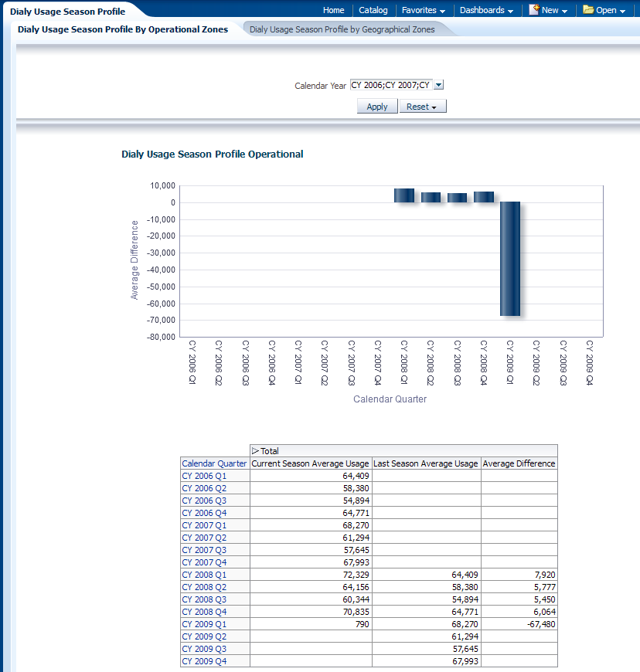This screenshot has height=672, width=640.
Task: Open the CY 2008 Q4 row link
Action: click(204, 612)
